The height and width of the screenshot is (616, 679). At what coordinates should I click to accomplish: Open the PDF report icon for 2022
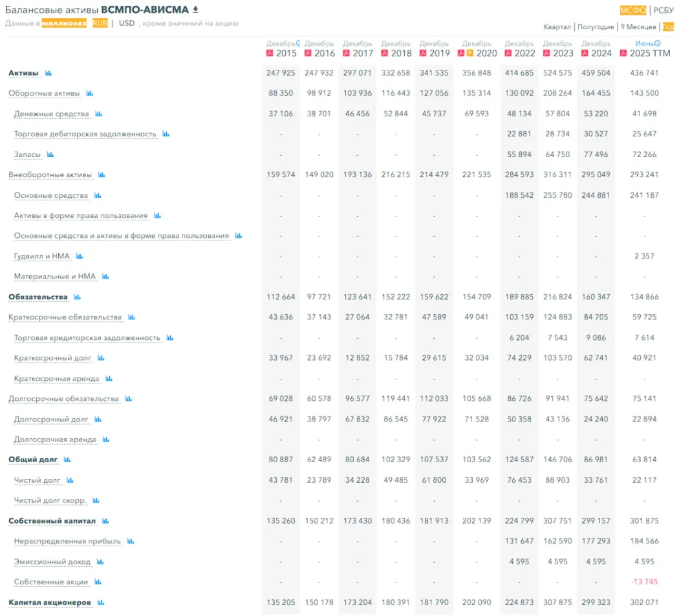509,53
